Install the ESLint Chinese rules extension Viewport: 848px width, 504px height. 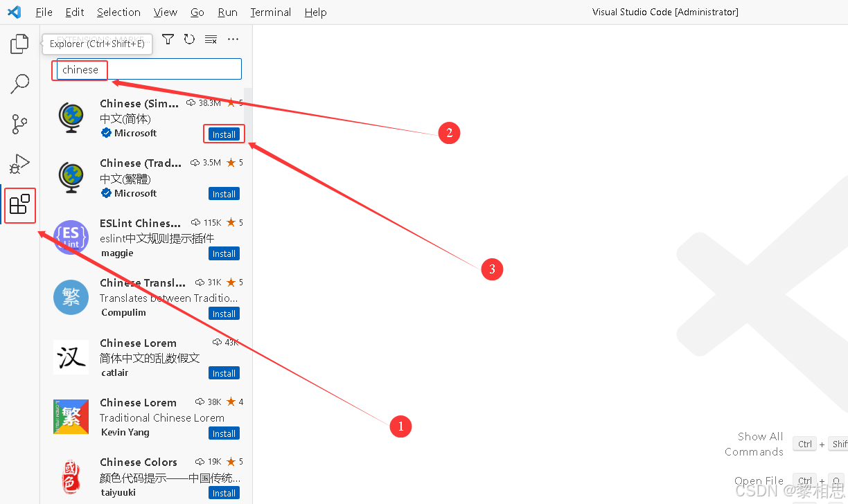point(224,253)
